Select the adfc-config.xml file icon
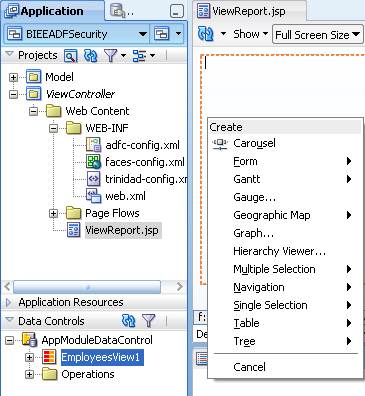This screenshot has width=365, height=396. click(94, 145)
